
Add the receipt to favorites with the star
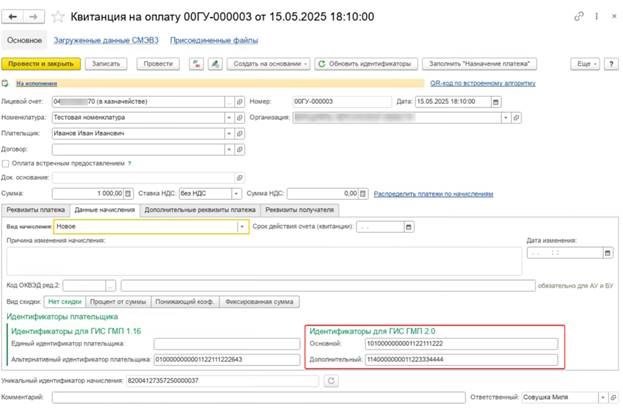[58, 17]
